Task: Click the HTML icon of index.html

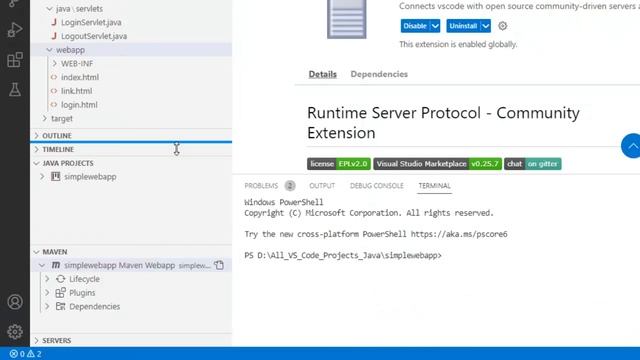Action: pos(53,77)
